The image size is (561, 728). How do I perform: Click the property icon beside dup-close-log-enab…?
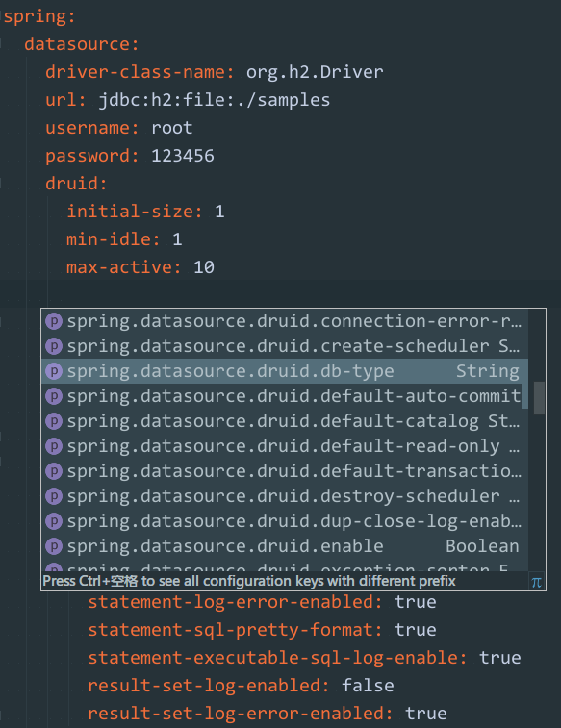54,522
